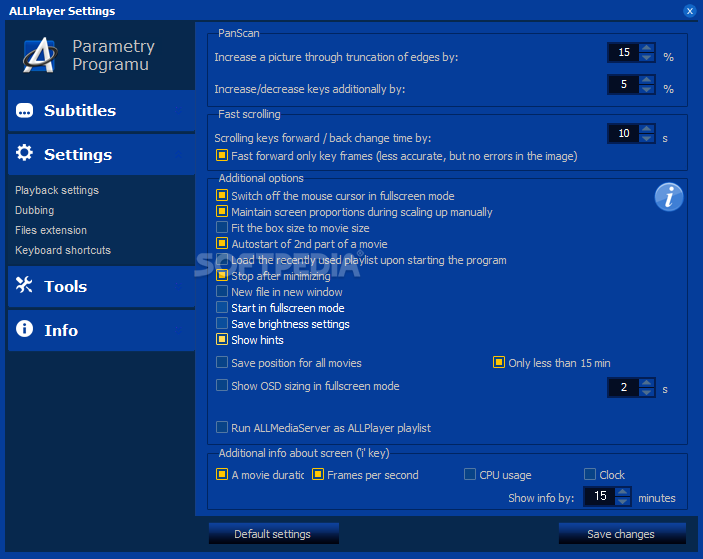Click the Default settings button
This screenshot has width=703, height=559.
(273, 533)
